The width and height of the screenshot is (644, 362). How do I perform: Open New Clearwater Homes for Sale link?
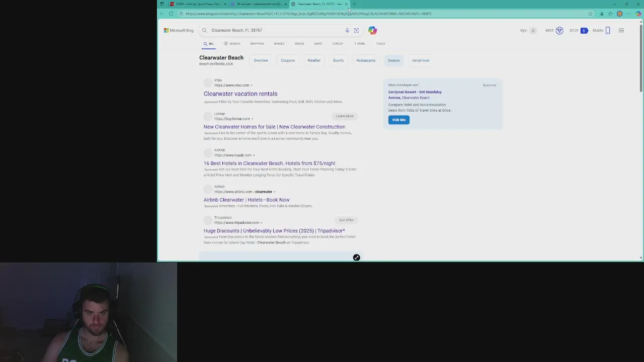[x=274, y=127]
